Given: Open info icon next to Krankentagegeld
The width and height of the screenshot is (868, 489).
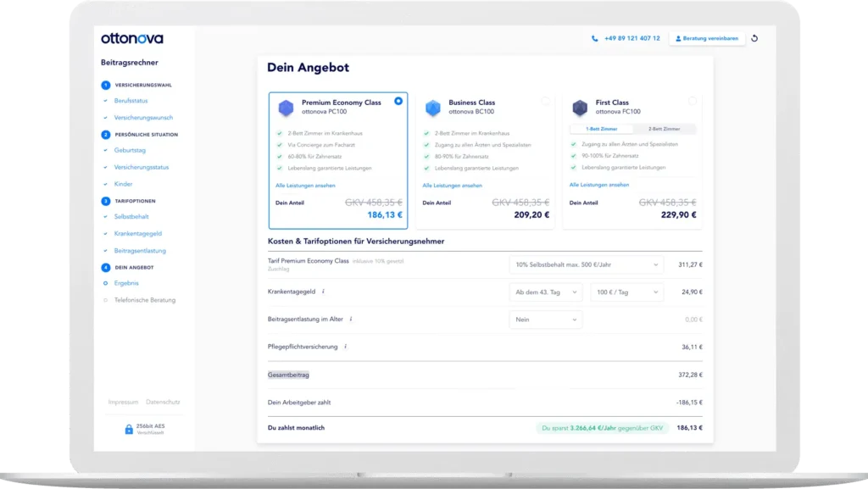Looking at the screenshot, I should pyautogui.click(x=323, y=292).
